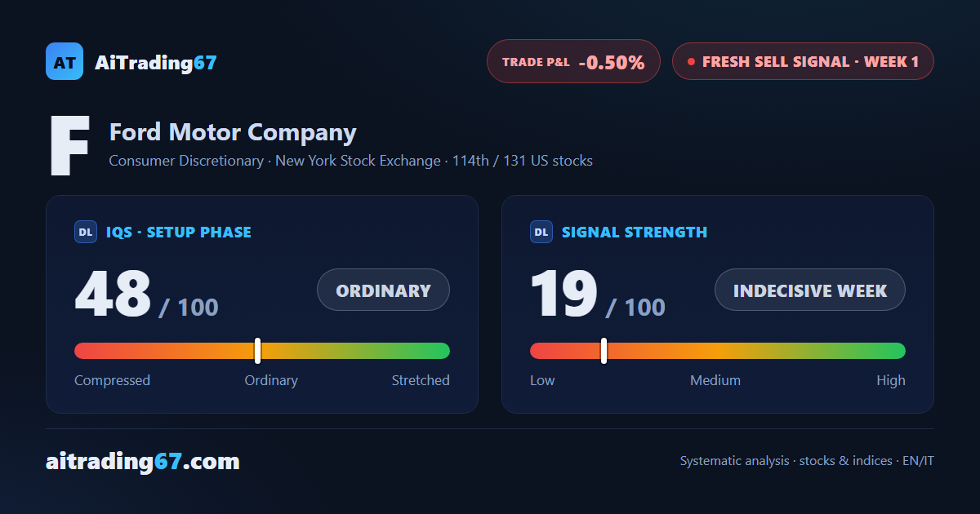Screen dimensions: 980x514
Task: Select the Trade P&L -0.50% badge
Action: pos(573,61)
